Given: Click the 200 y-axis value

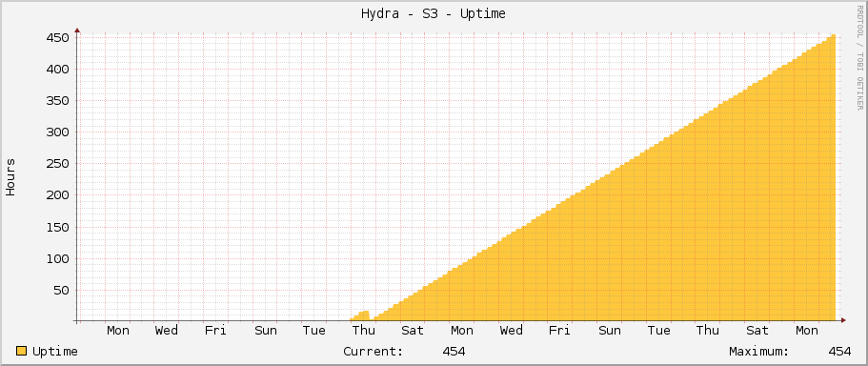Looking at the screenshot, I should (57, 195).
